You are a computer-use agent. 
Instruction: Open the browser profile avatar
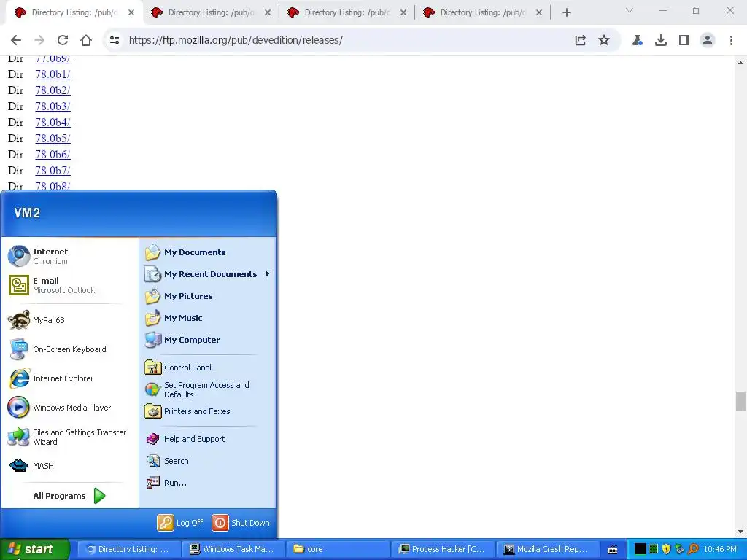[x=708, y=40]
